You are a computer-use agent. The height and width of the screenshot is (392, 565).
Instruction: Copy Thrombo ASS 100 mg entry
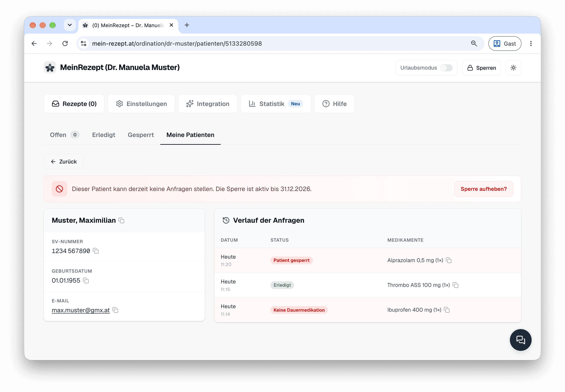455,285
